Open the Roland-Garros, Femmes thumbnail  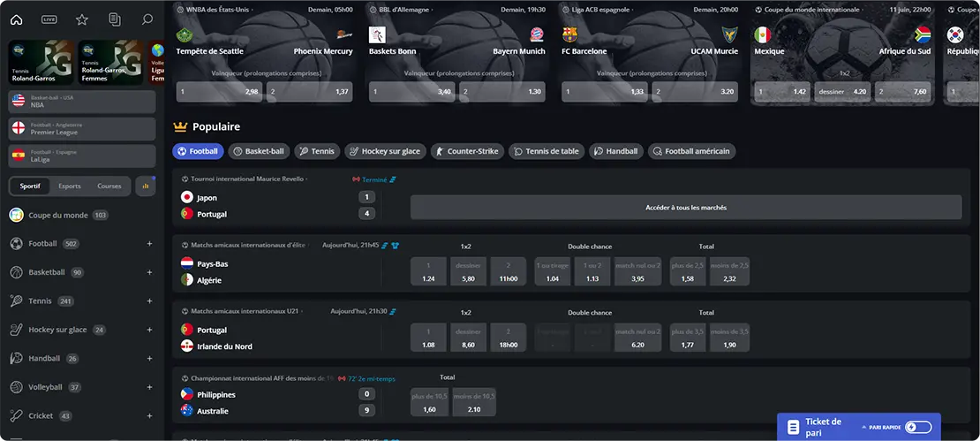[110, 63]
